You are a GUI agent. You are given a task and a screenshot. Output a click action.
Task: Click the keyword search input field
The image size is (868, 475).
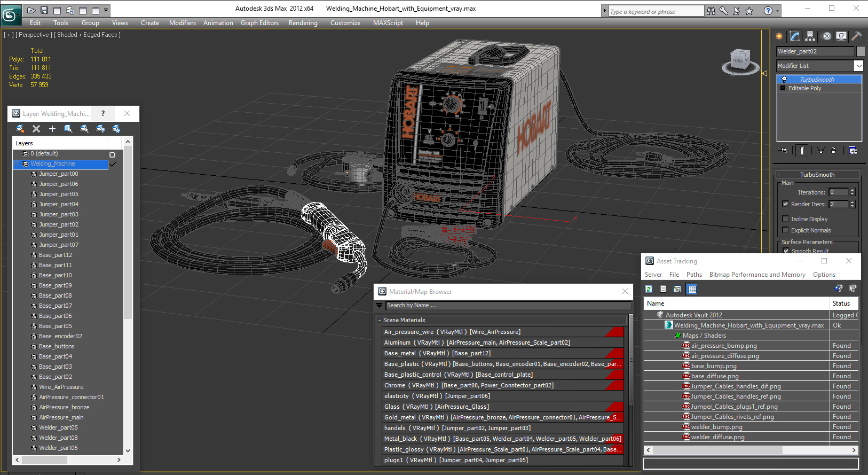656,11
